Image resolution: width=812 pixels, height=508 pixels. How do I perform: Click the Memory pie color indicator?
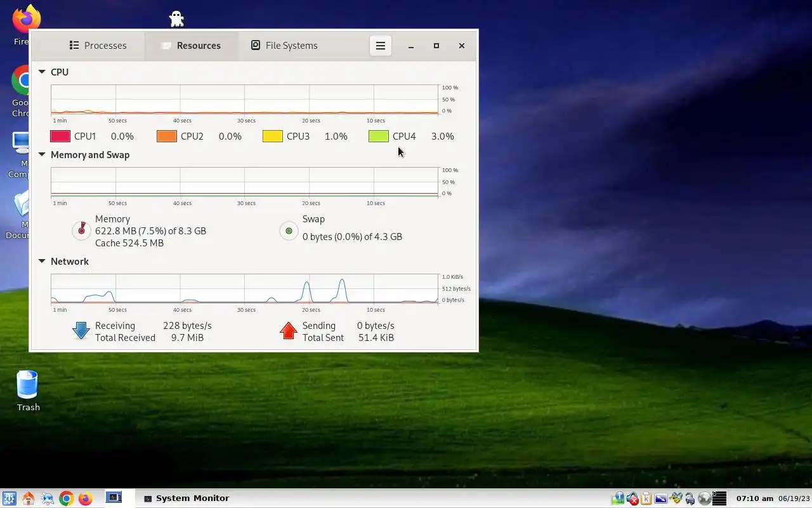click(81, 231)
